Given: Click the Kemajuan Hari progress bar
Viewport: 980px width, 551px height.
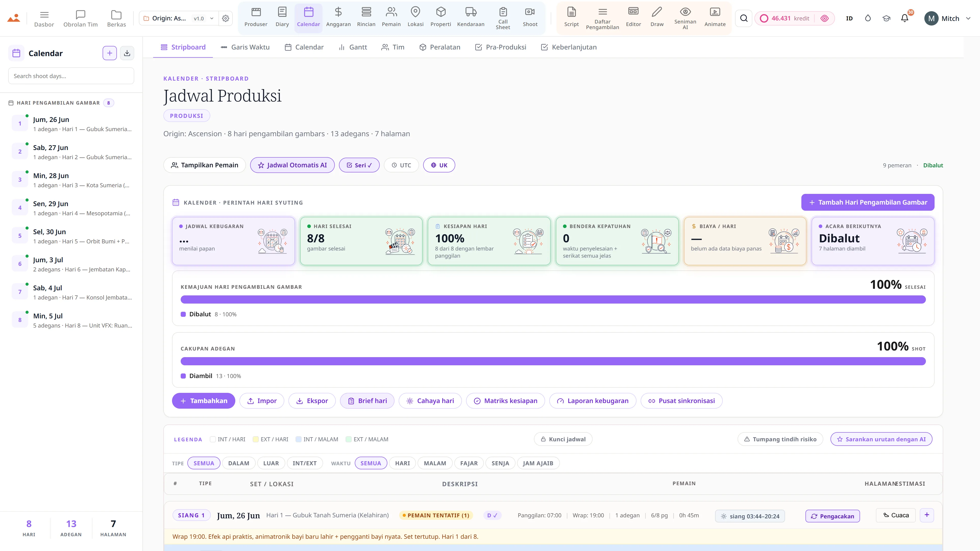Looking at the screenshot, I should point(553,300).
